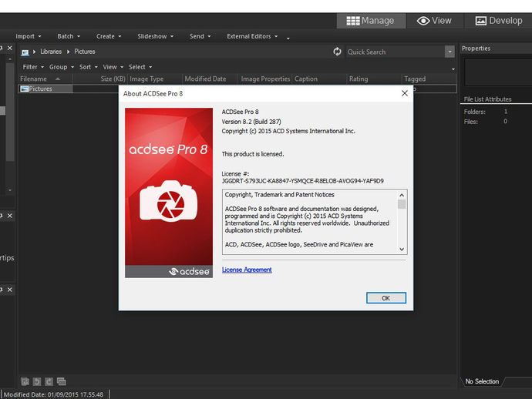532x399 pixels.
Task: Open the Group menu
Action: [62, 67]
